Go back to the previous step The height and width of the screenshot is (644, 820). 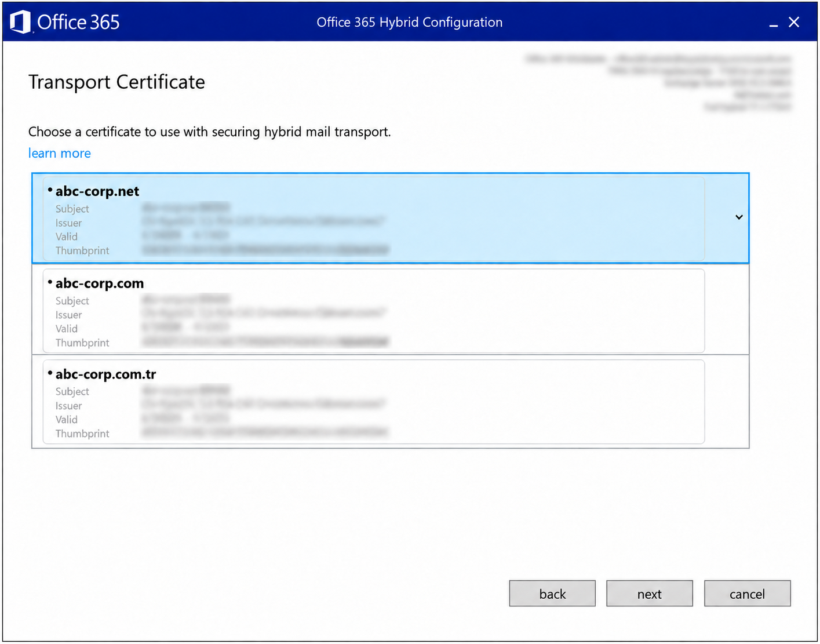coord(552,594)
